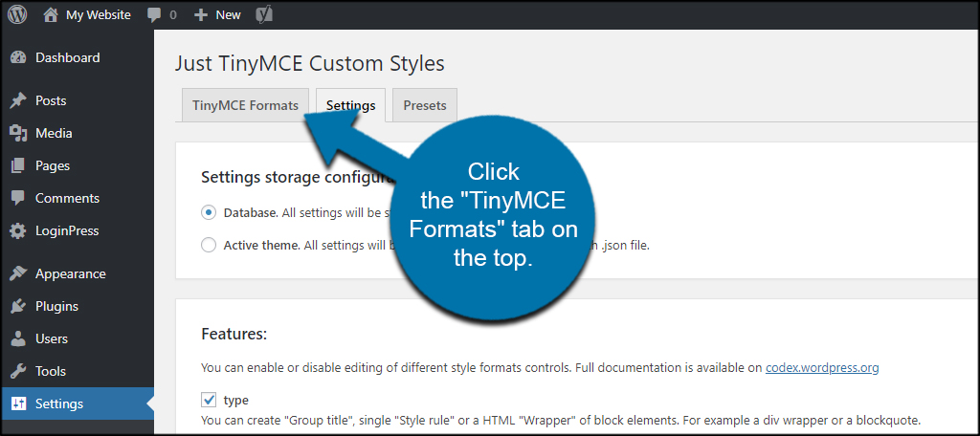980x436 pixels.
Task: Click the plus icon next to New
Action: pos(200,15)
